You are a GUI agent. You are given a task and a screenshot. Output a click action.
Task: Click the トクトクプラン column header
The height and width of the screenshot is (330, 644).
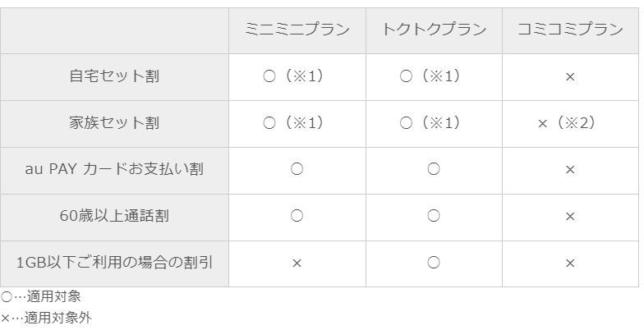tap(434, 30)
